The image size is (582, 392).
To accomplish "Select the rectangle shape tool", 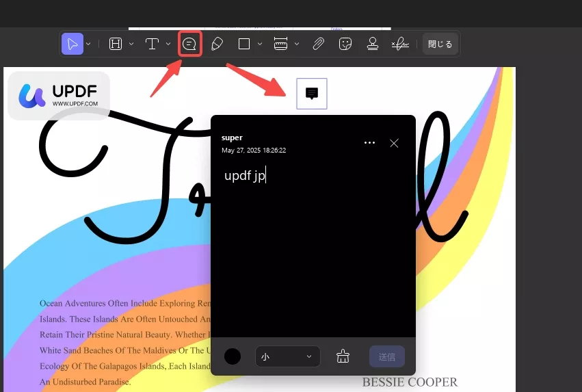I will [x=244, y=44].
